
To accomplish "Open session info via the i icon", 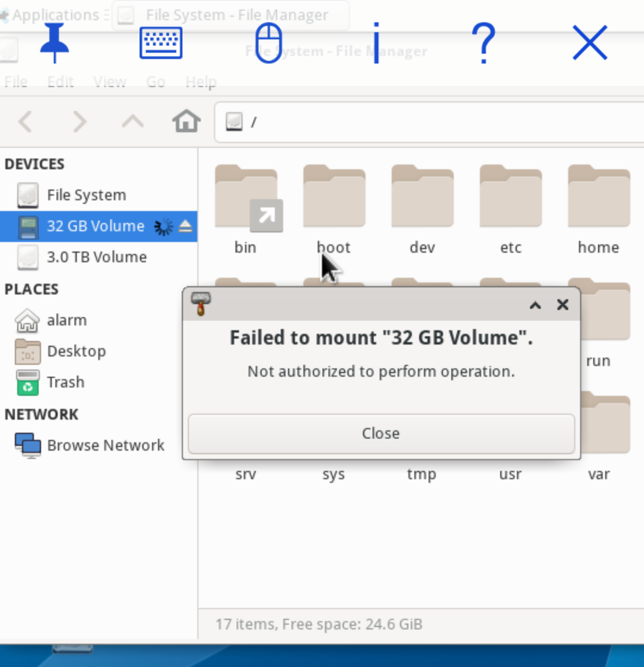I will [x=376, y=43].
